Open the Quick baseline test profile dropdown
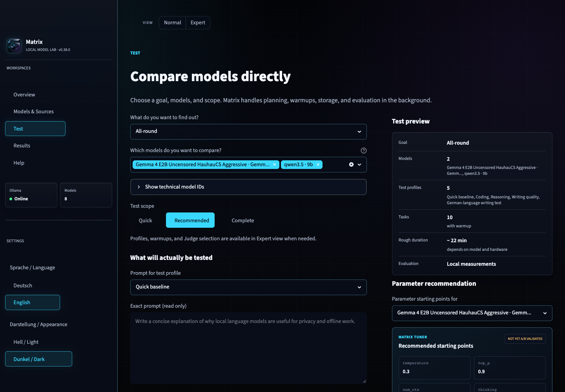 coord(248,287)
